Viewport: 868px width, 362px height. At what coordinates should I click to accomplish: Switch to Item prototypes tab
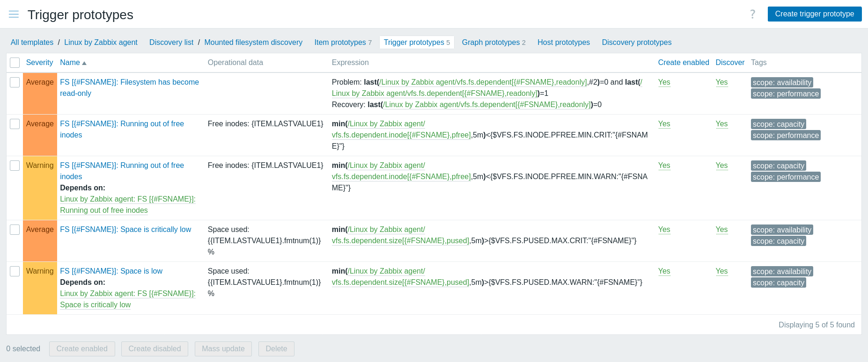340,43
